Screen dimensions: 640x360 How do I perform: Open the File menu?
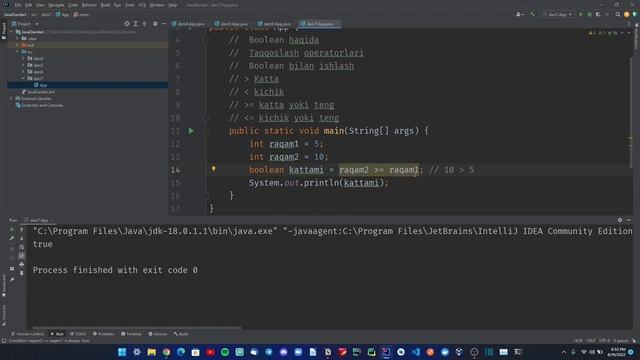pyautogui.click(x=18, y=5)
